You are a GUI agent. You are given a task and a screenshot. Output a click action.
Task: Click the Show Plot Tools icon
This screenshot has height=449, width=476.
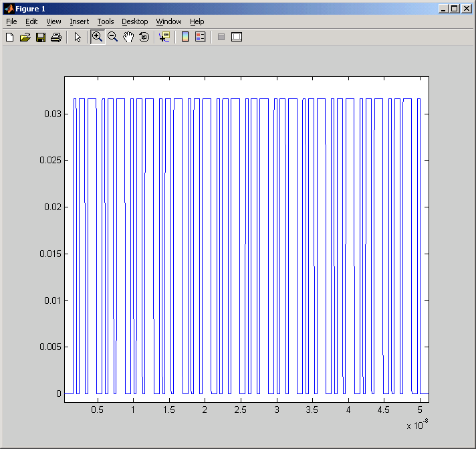click(237, 37)
